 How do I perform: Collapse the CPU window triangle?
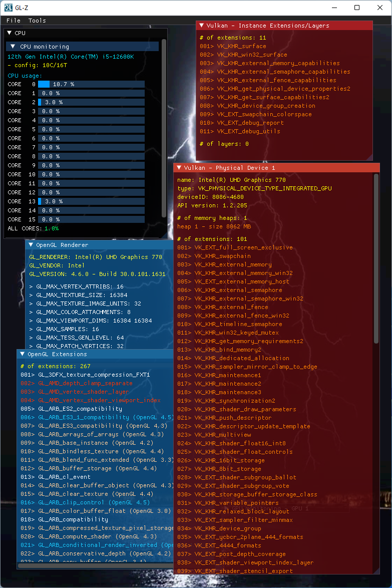coord(10,33)
